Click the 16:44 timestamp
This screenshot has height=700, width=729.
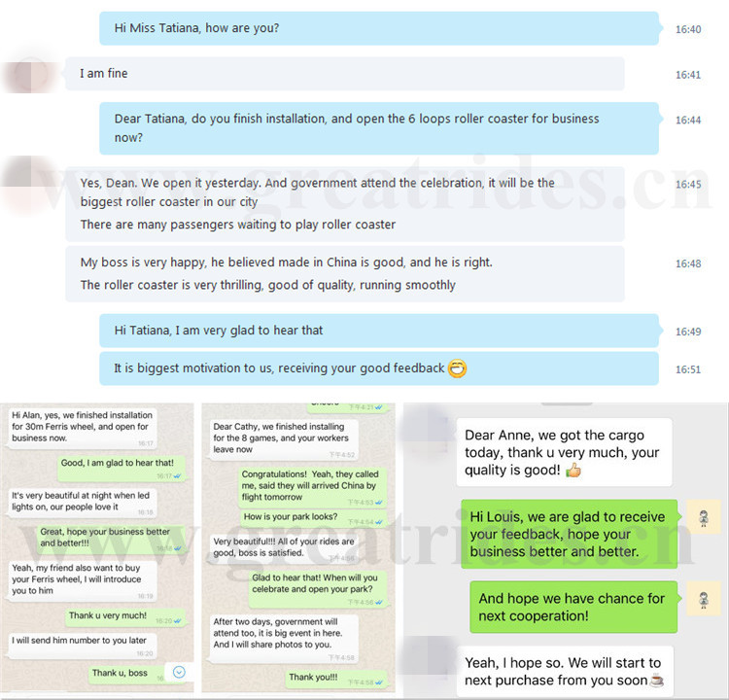(688, 120)
